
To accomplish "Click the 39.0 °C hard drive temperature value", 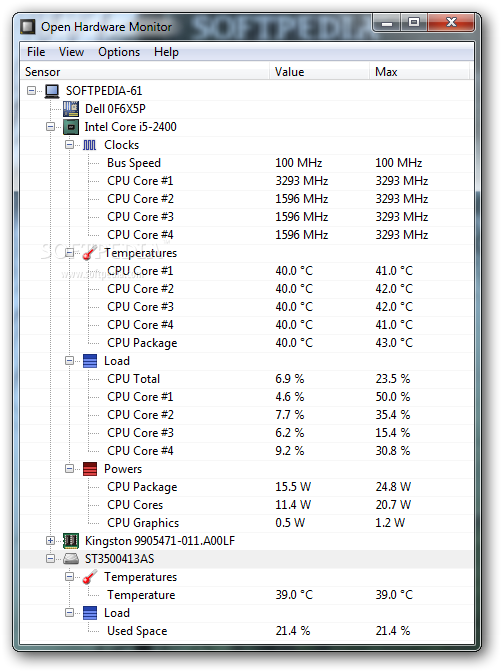I will coord(294,595).
